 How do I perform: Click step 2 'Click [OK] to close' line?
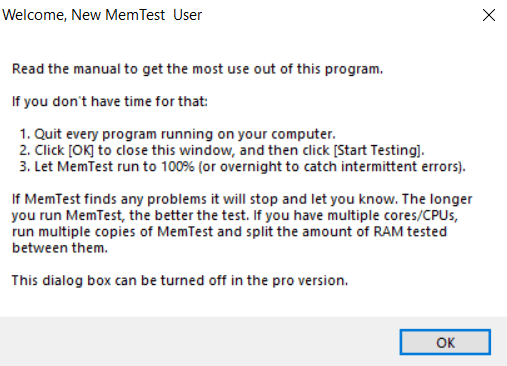click(x=222, y=151)
